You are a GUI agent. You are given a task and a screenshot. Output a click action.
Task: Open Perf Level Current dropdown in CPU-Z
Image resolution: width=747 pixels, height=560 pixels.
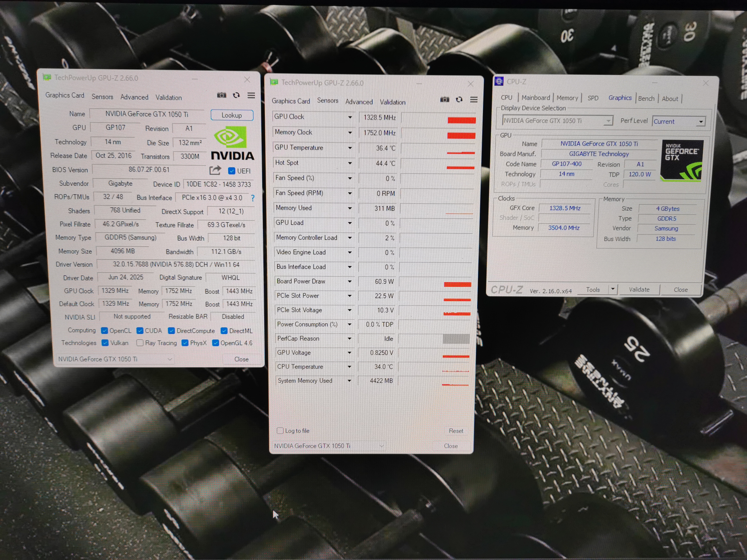679,122
